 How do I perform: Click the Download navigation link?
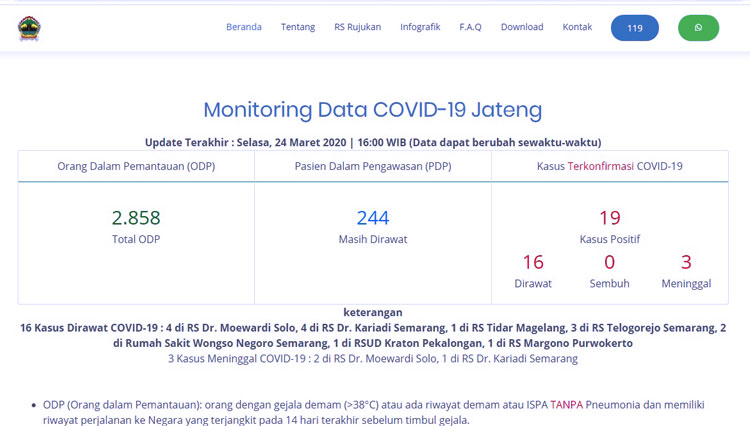522,27
